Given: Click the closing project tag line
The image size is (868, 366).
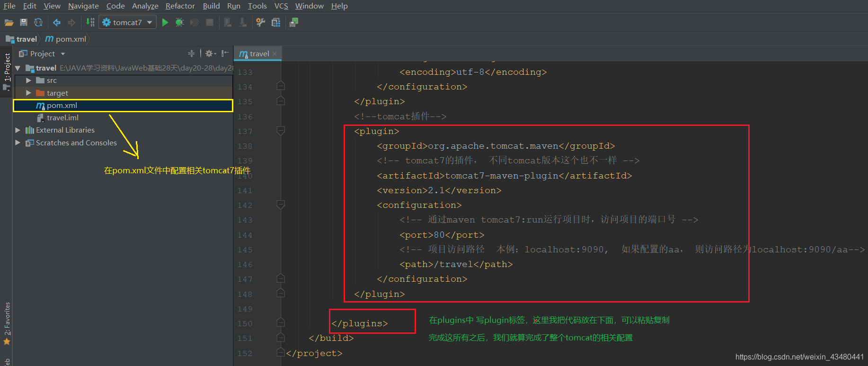Looking at the screenshot, I should (314, 353).
